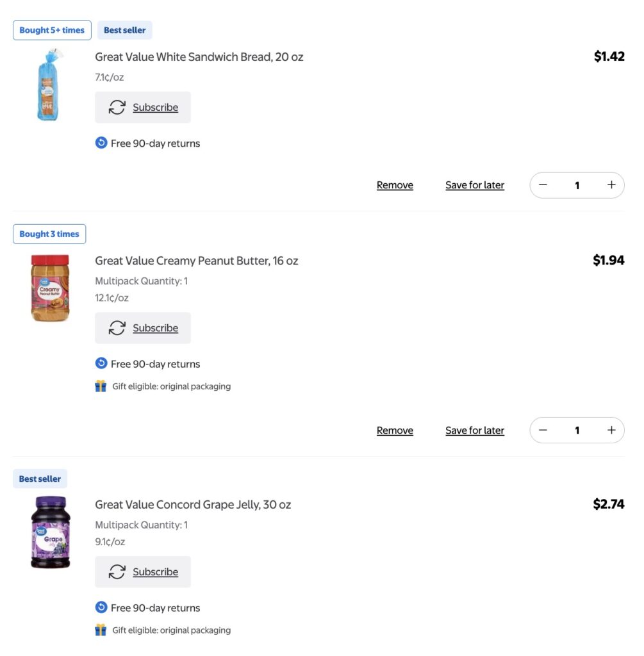Click the gift icon under Concord Grape Jelly
The width and height of the screenshot is (644, 656).
point(101,630)
